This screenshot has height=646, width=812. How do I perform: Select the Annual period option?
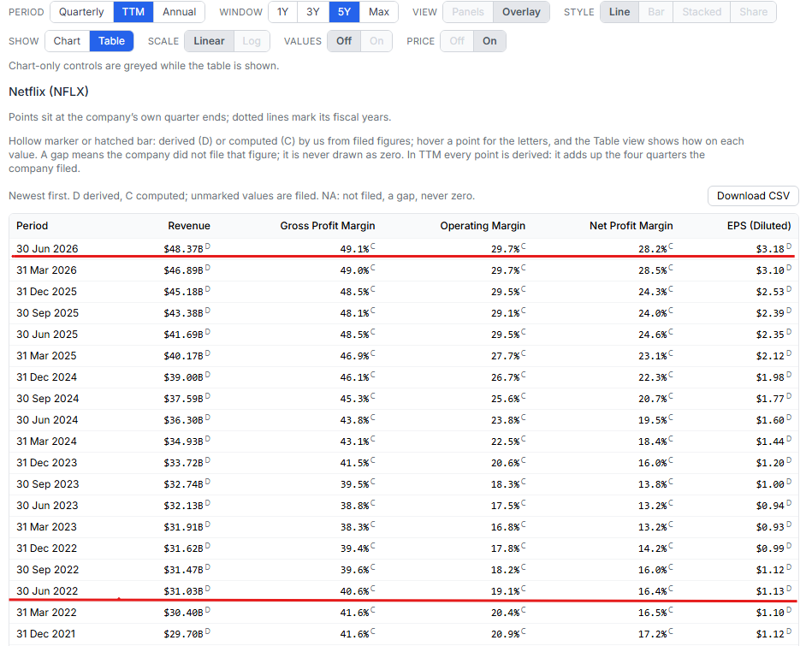coord(179,12)
